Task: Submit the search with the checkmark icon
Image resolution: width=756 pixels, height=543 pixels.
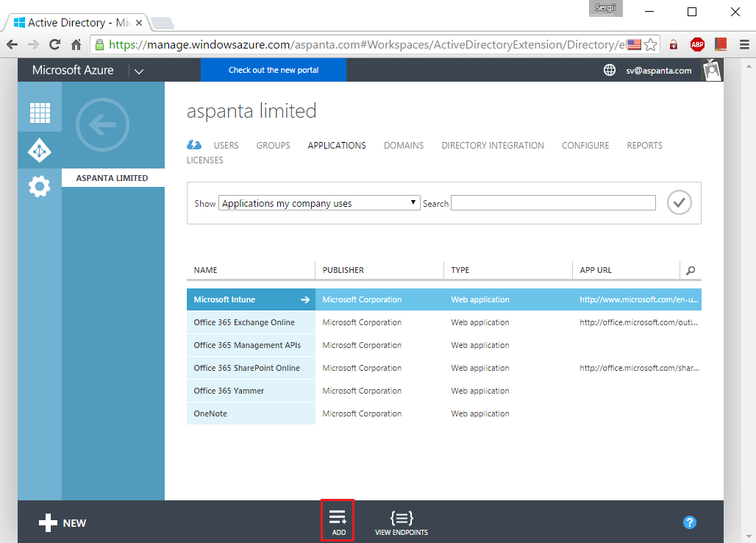Action: tap(678, 202)
